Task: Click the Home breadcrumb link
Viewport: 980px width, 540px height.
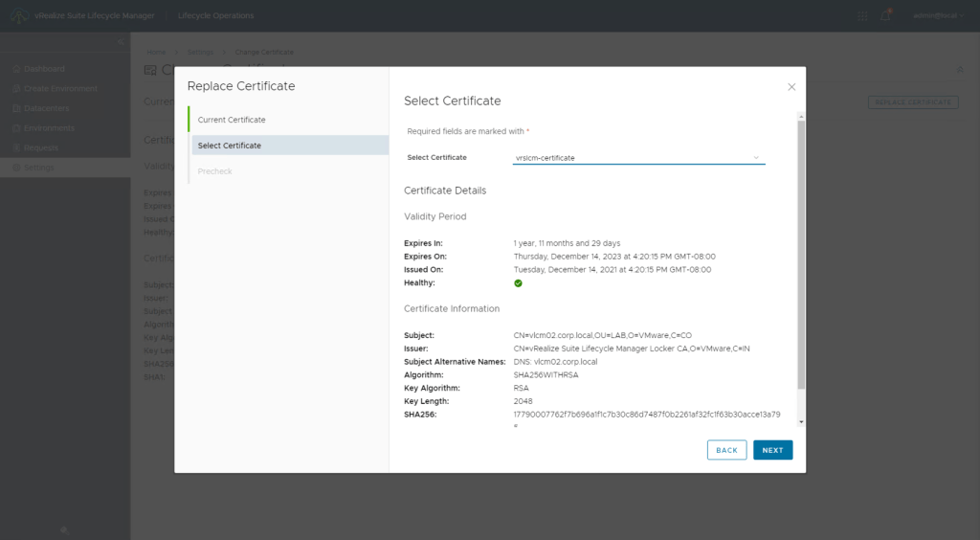Action: pos(156,52)
